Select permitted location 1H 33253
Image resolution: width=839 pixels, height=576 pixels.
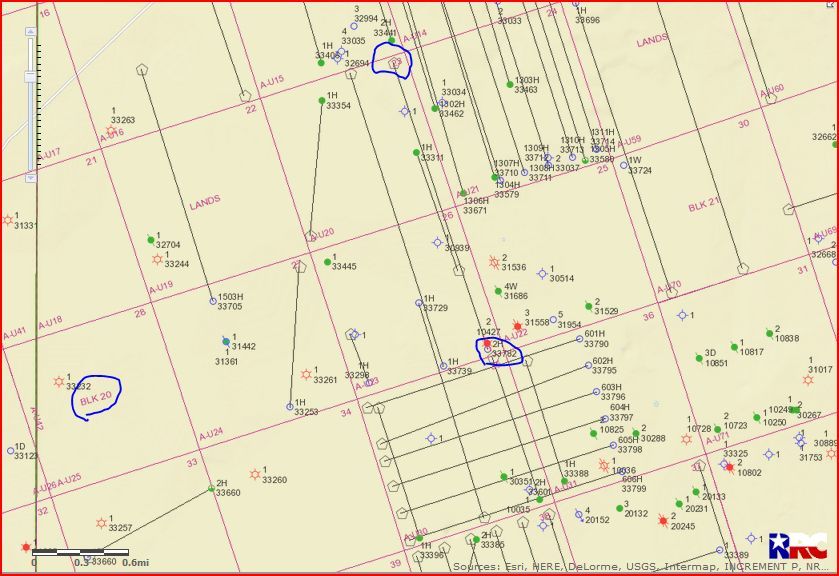pos(290,407)
